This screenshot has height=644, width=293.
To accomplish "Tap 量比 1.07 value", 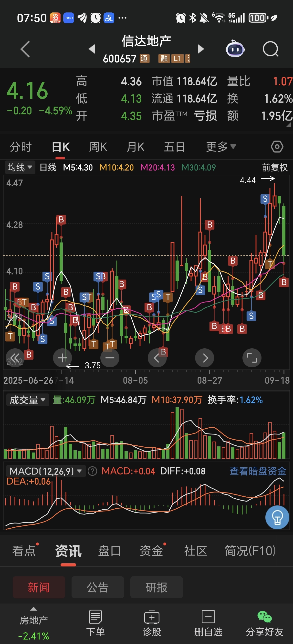I will pos(260,81).
